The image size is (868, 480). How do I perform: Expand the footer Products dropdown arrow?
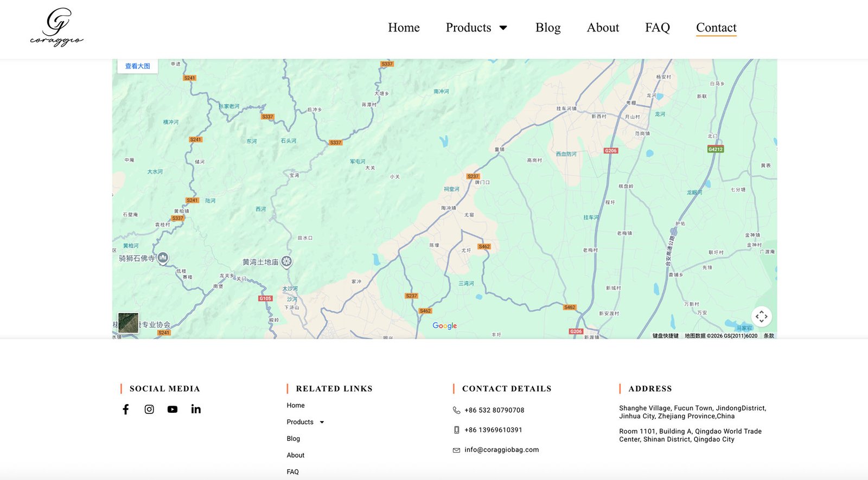click(322, 422)
